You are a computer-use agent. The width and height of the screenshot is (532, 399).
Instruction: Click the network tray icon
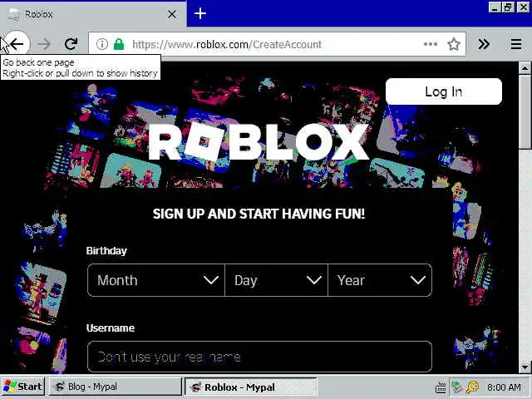457,387
